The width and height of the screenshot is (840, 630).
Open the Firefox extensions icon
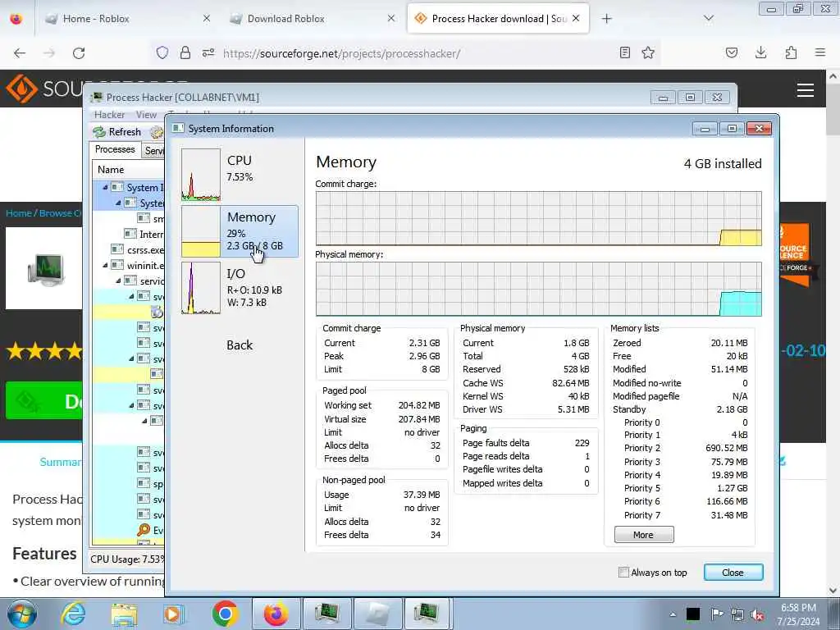coord(791,52)
